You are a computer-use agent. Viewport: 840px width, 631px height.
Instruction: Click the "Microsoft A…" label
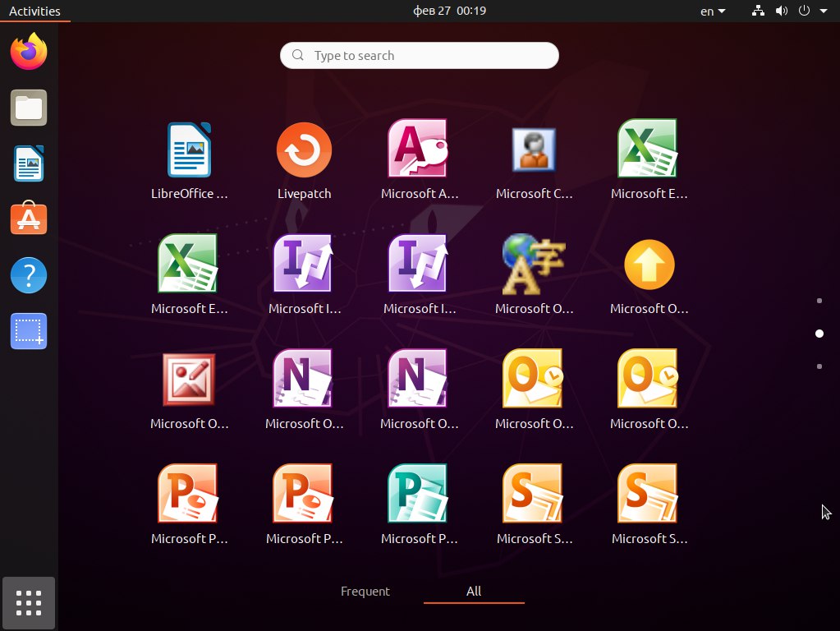420,194
